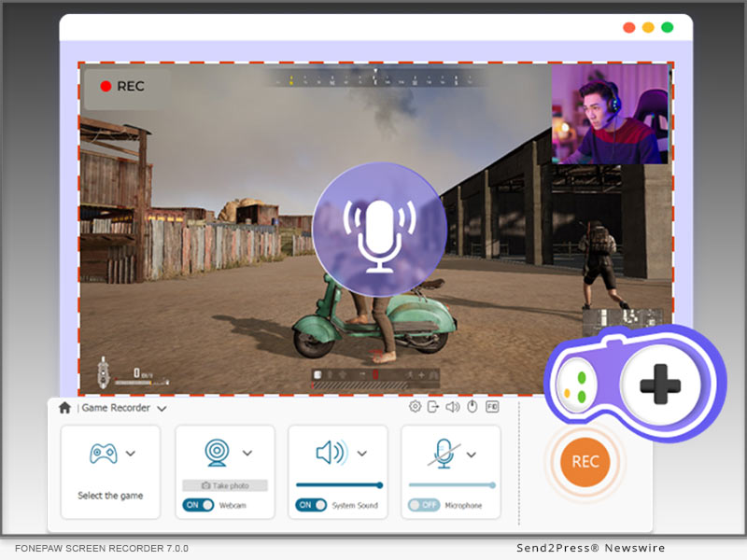Click the export/output icon next to settings

coord(433,407)
